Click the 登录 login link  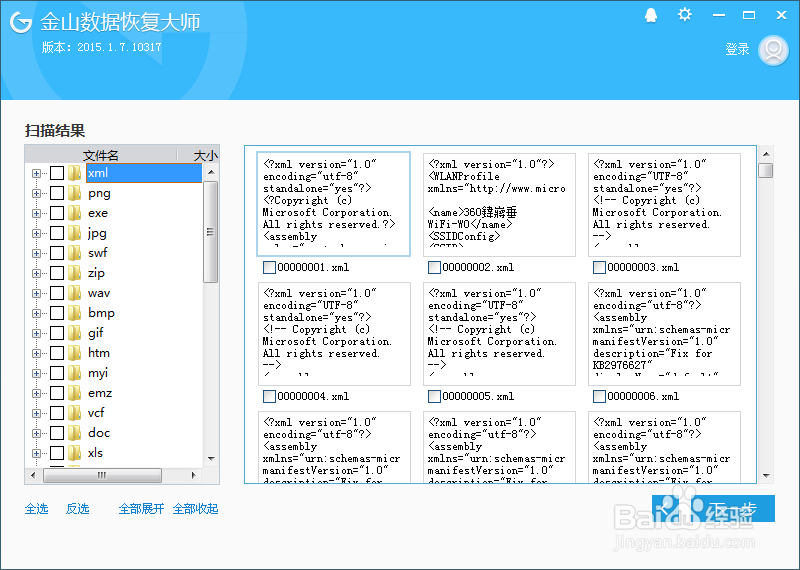click(737, 49)
